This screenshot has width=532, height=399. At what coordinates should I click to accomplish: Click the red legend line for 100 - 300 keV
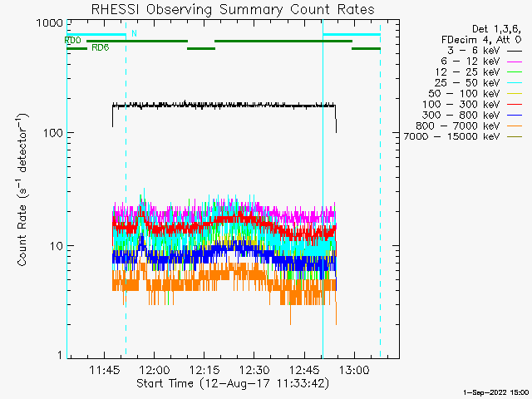click(515, 105)
